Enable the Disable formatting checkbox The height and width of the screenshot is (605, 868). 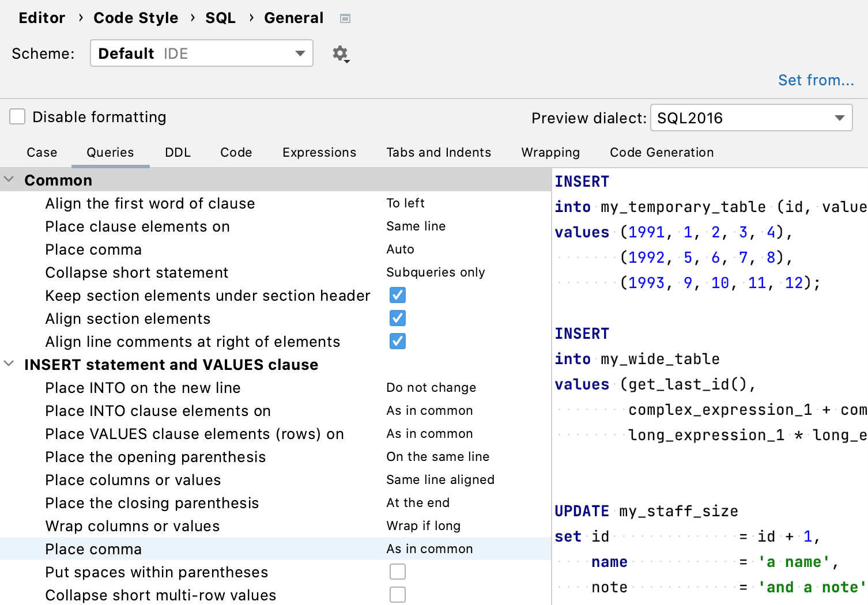tap(17, 116)
